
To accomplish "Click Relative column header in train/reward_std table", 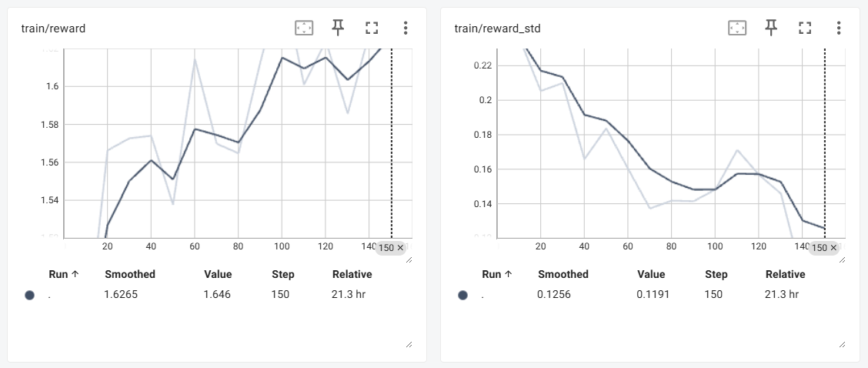I will 785,274.
